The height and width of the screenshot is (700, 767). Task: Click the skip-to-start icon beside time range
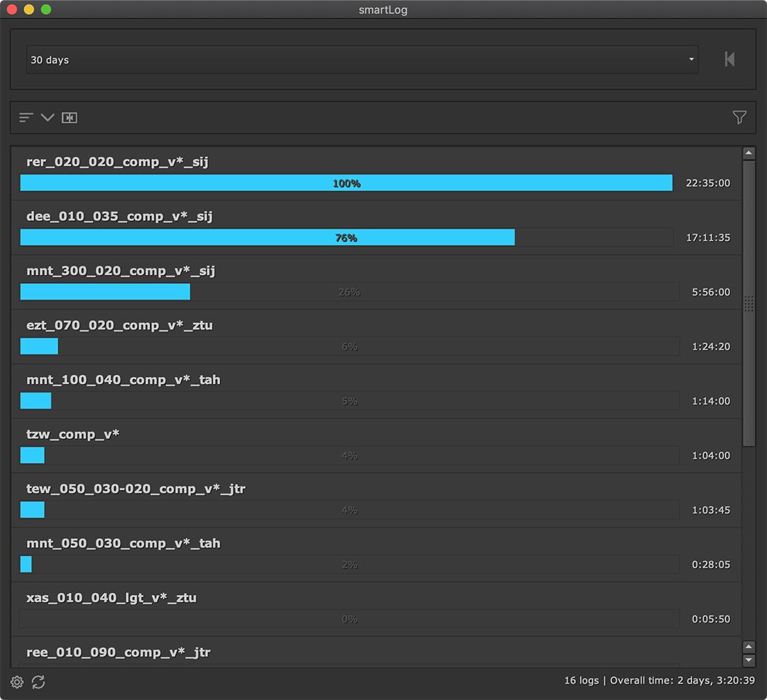[x=729, y=60]
